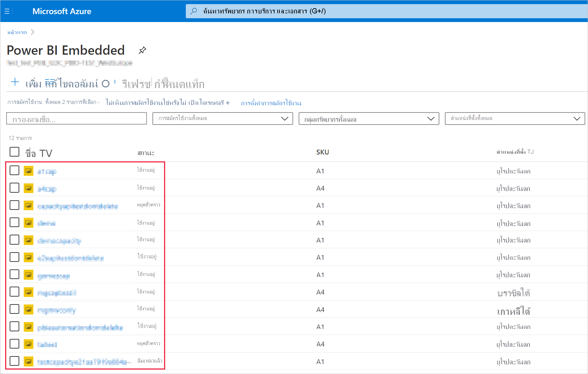The height and width of the screenshot is (374, 588).
Task: Click กำหนดแท็ก (Assign tags) in toolbar
Action: 179,84
